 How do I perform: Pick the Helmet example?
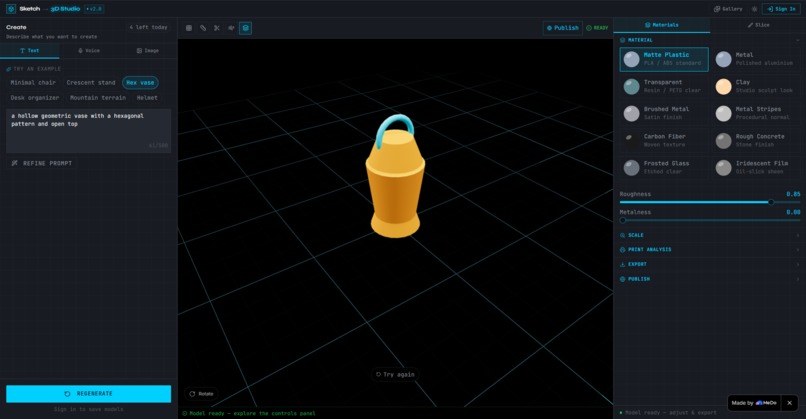147,98
